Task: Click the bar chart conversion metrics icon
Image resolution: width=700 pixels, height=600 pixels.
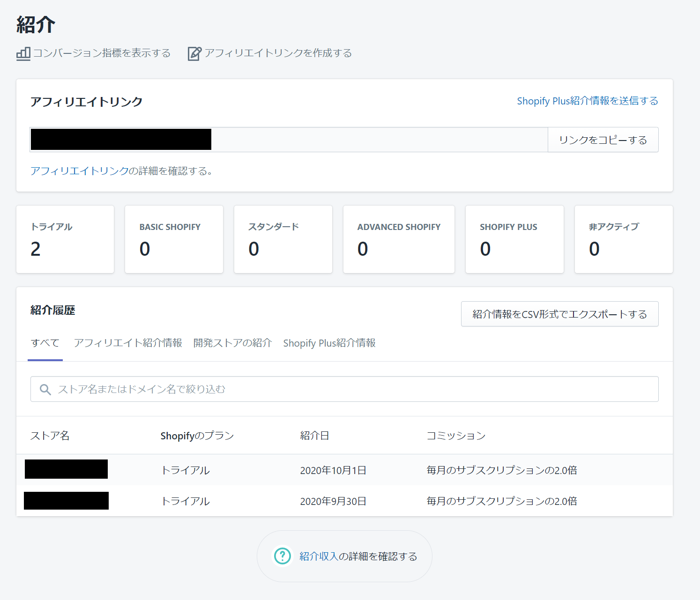Action: coord(23,53)
